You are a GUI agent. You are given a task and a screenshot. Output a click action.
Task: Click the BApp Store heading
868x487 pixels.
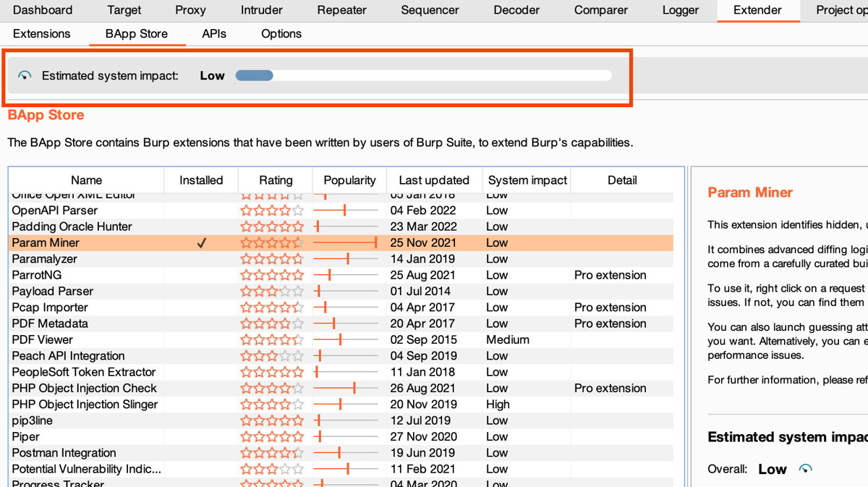coord(46,115)
